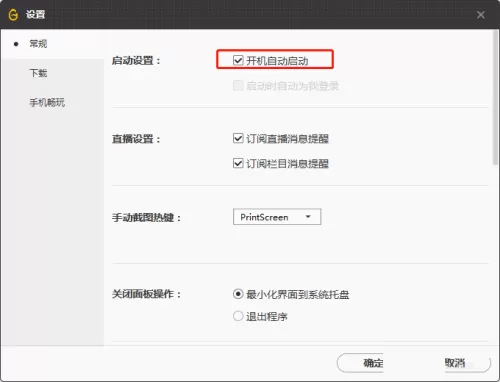Switch to the 下载 settings tab
This screenshot has width=500, height=382.
[38, 73]
